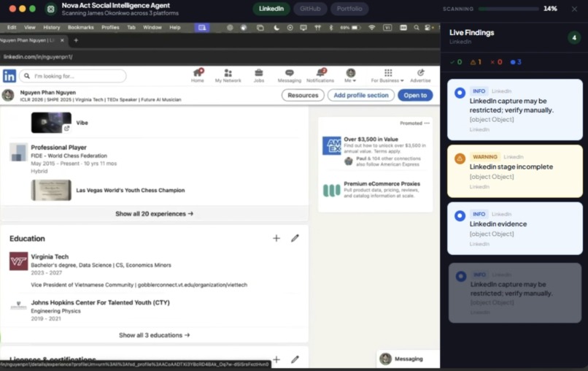588x371 pixels.
Task: Click the crescent moon Focus icon
Action: click(276, 28)
